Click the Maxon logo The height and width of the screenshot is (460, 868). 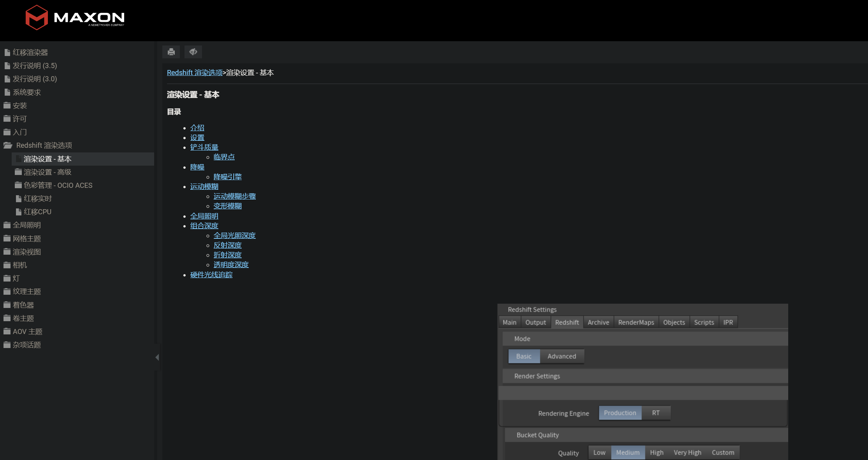(75, 17)
